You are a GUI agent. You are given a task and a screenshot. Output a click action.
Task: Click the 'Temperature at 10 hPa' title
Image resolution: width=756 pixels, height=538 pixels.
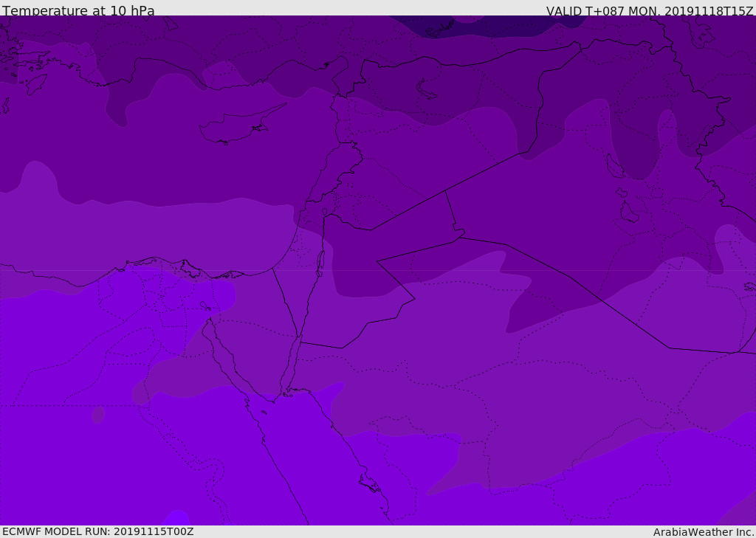coord(78,10)
